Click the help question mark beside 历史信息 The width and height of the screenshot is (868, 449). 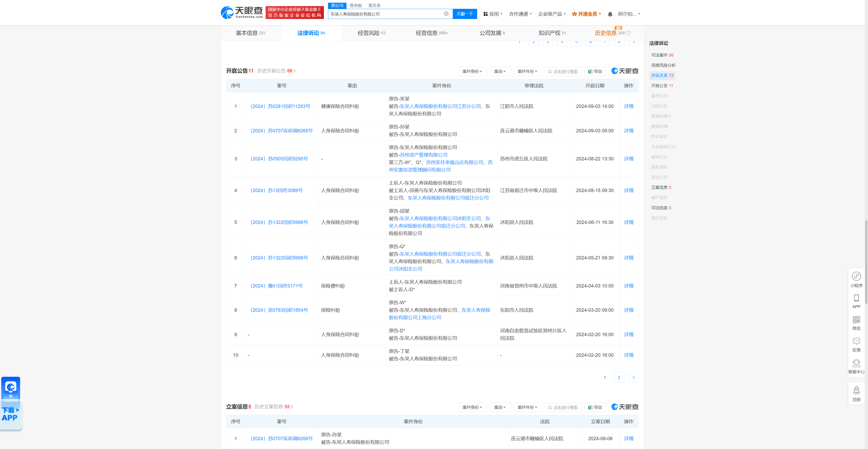pyautogui.click(x=628, y=33)
